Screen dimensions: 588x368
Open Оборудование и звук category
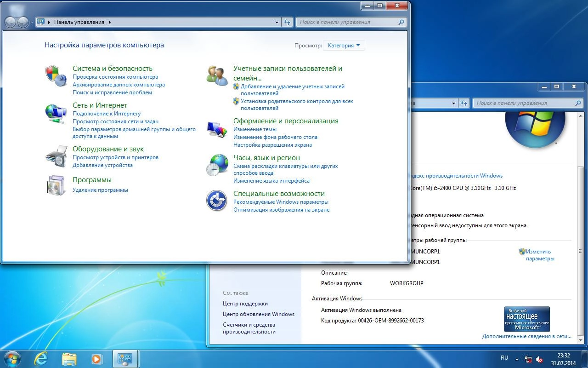tap(108, 149)
